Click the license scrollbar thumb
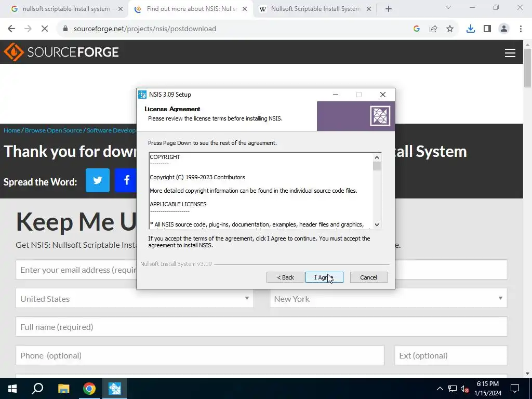Viewport: 532px width, 399px height. coord(377,166)
